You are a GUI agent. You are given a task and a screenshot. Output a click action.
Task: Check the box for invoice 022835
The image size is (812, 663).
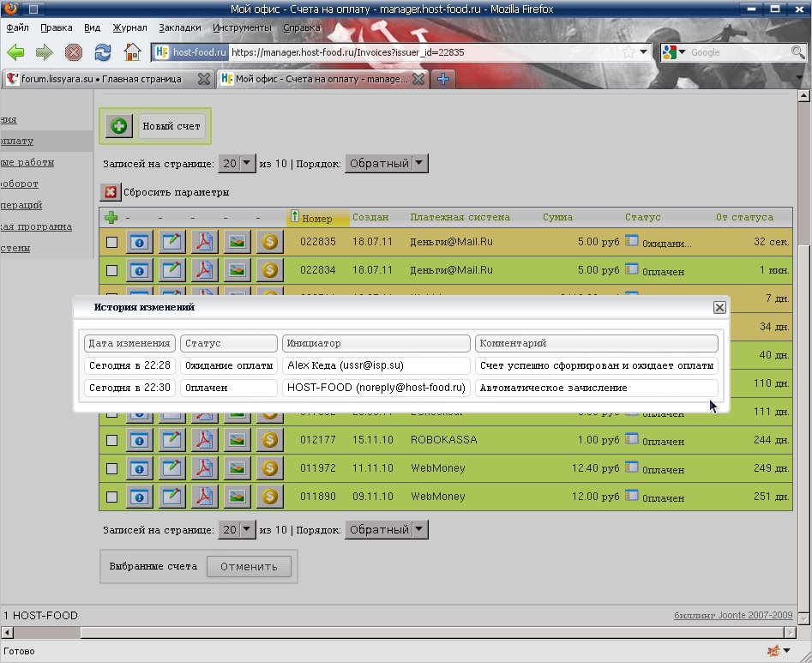111,242
